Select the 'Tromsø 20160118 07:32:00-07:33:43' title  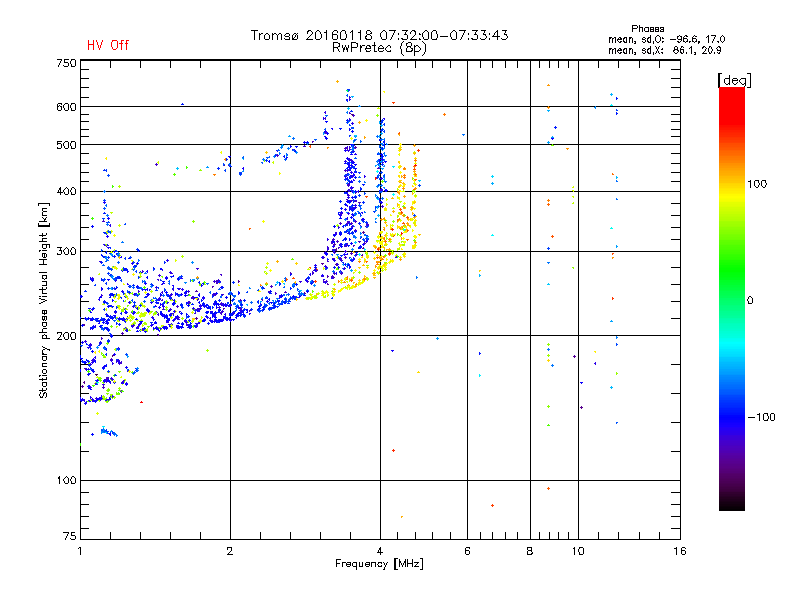(x=379, y=35)
